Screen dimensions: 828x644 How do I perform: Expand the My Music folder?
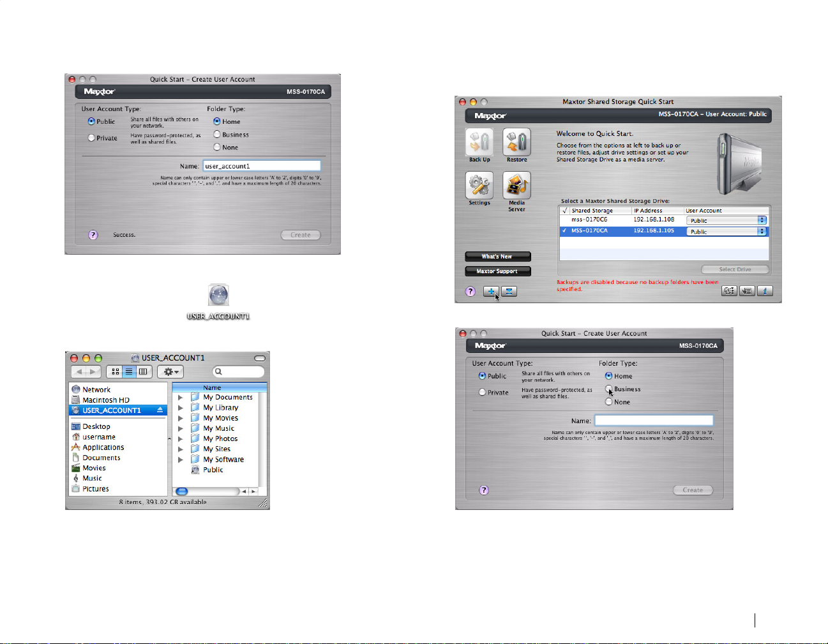click(x=181, y=428)
